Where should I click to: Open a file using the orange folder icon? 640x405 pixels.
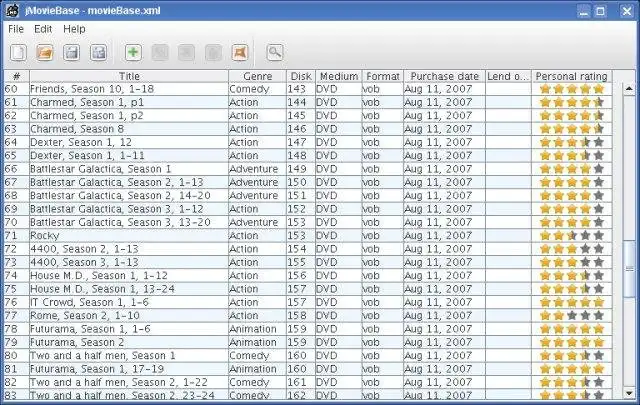(x=45, y=53)
